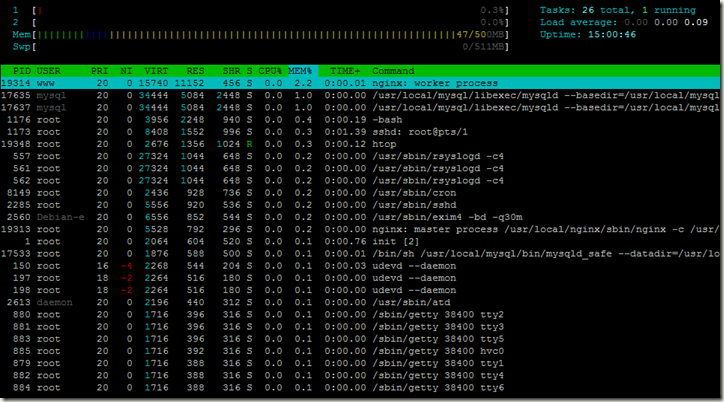Select the -bash process row
The width and height of the screenshot is (724, 402).
point(360,120)
